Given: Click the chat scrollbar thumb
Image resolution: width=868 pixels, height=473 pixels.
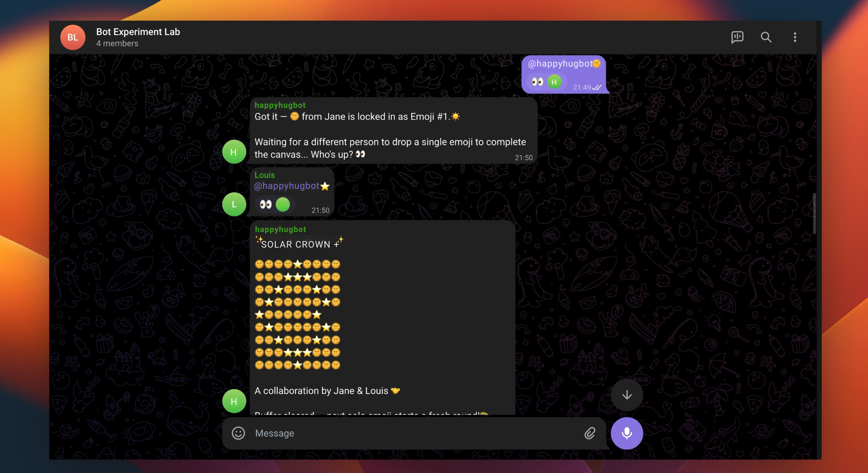Looking at the screenshot, I should tap(814, 213).
